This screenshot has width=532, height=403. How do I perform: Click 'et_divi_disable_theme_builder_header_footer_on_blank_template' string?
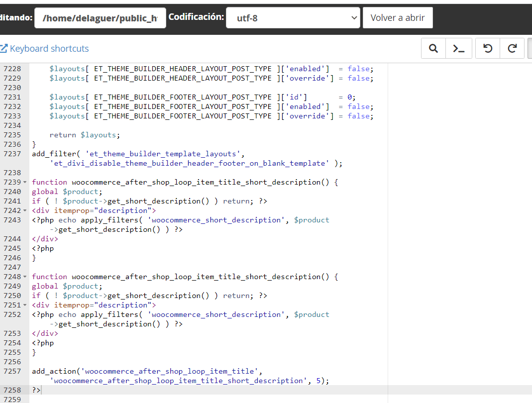pos(189,164)
